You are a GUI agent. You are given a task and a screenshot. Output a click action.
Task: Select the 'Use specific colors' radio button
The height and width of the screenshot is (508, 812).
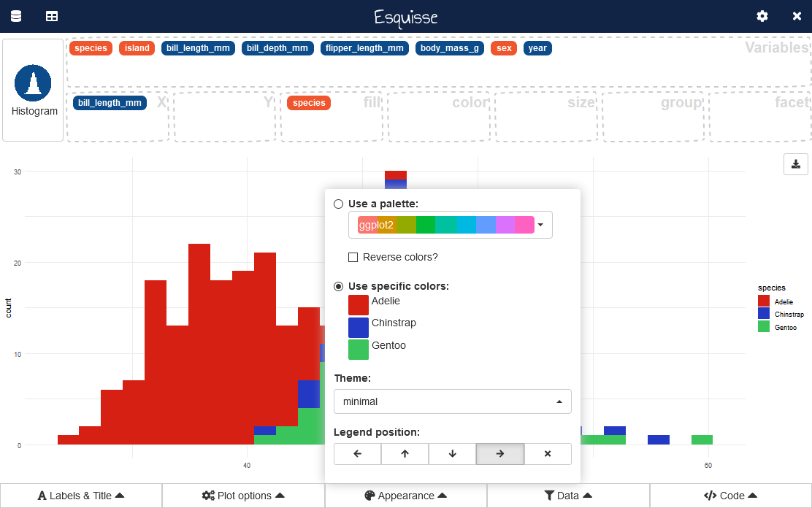pyautogui.click(x=339, y=286)
